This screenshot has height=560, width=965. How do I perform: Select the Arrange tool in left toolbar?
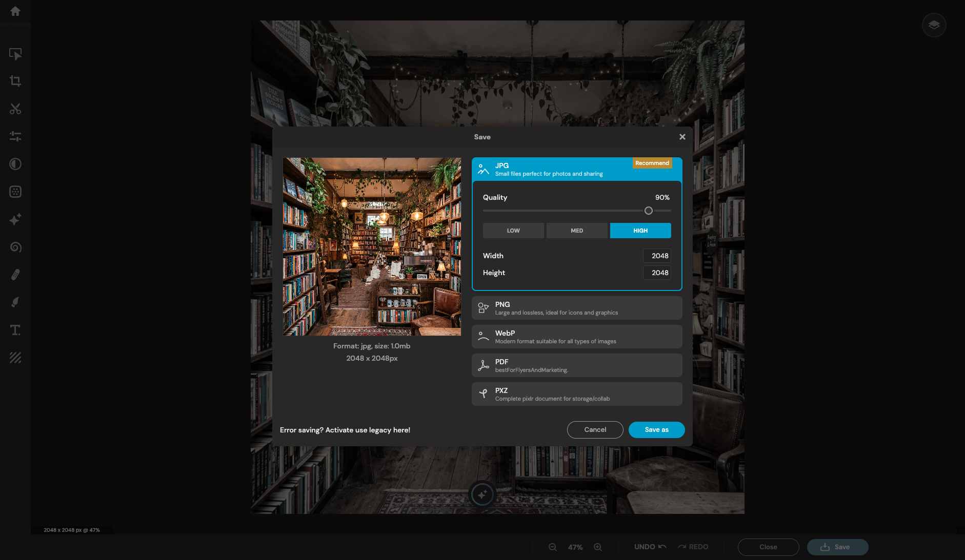15,54
